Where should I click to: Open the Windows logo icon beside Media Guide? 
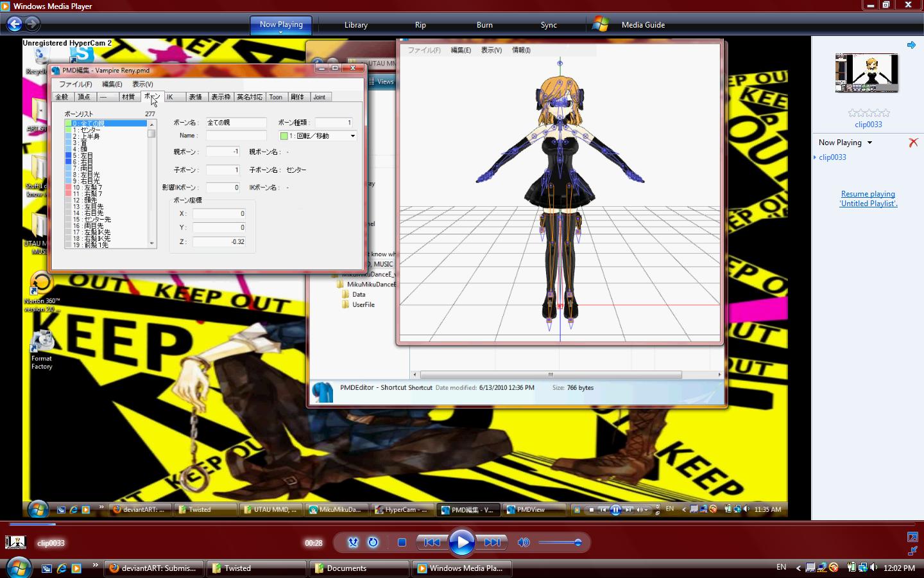click(x=601, y=24)
